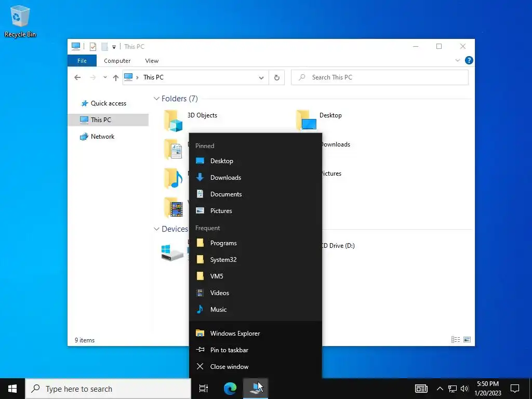The width and height of the screenshot is (532, 399).
Task: Open recent locations dropdown arrow
Action: pos(105,77)
